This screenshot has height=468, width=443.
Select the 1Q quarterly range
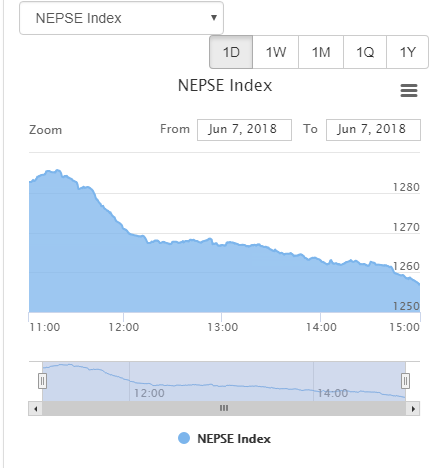(365, 52)
